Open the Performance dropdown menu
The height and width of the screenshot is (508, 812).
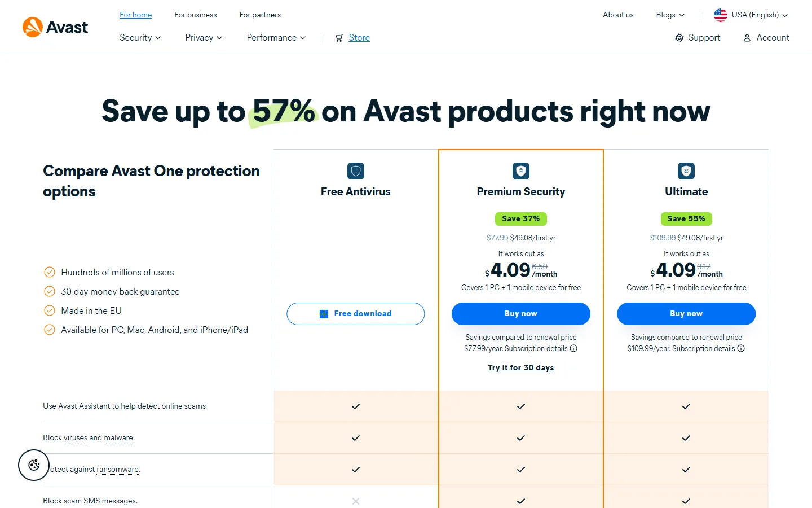[x=276, y=38]
